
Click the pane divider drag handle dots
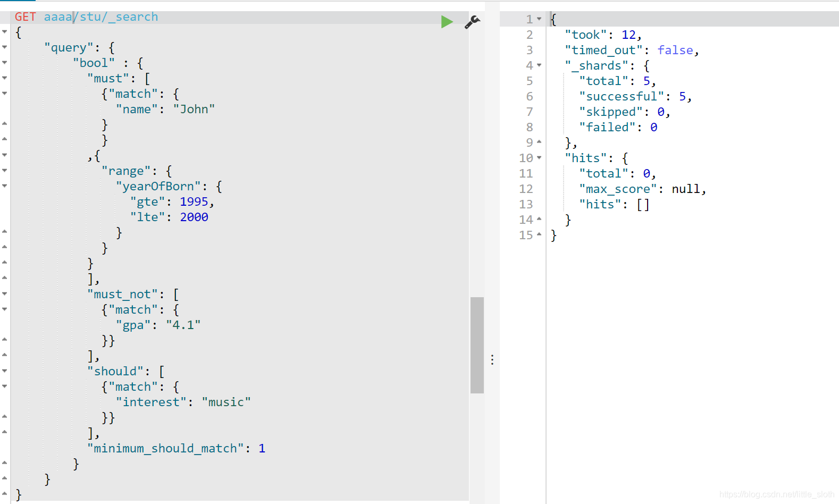pyautogui.click(x=492, y=360)
